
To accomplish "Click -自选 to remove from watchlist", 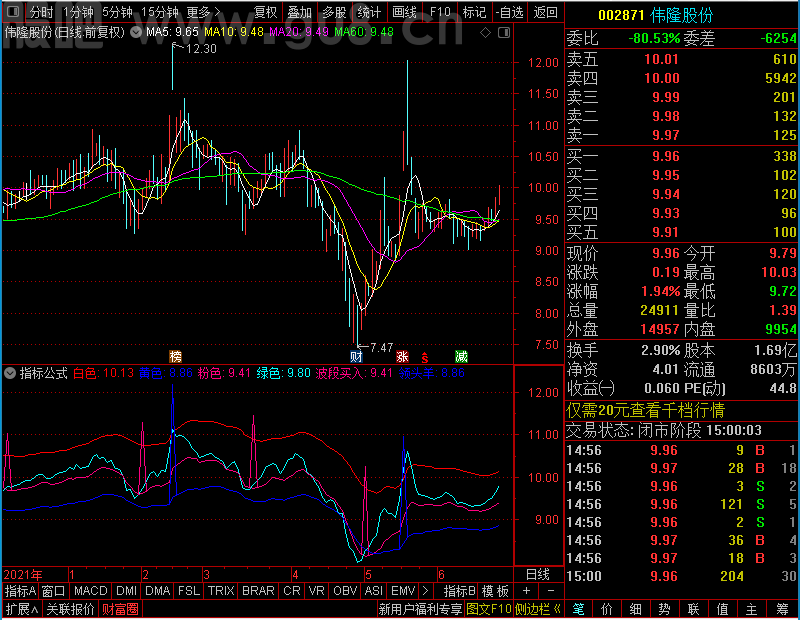I will [509, 12].
